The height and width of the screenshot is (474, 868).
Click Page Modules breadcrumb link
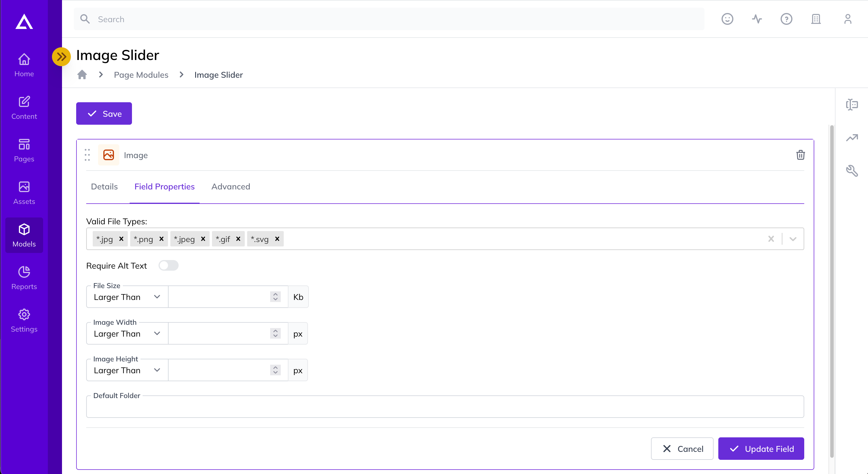[x=141, y=74]
